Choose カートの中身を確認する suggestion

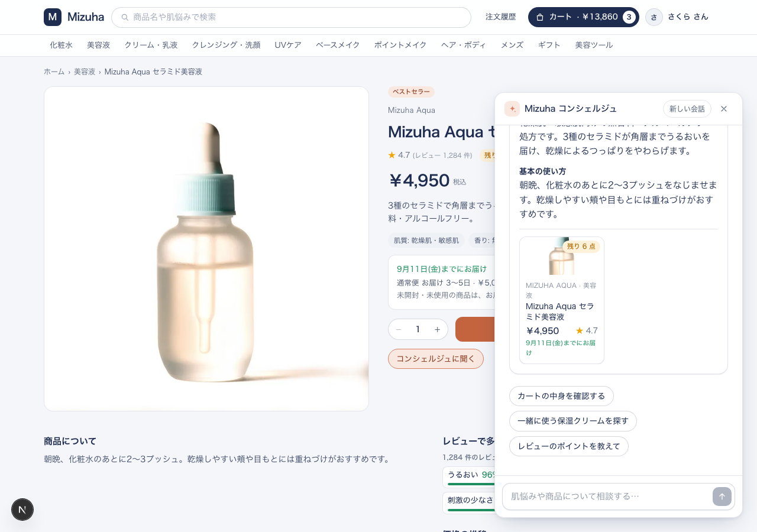[561, 396]
